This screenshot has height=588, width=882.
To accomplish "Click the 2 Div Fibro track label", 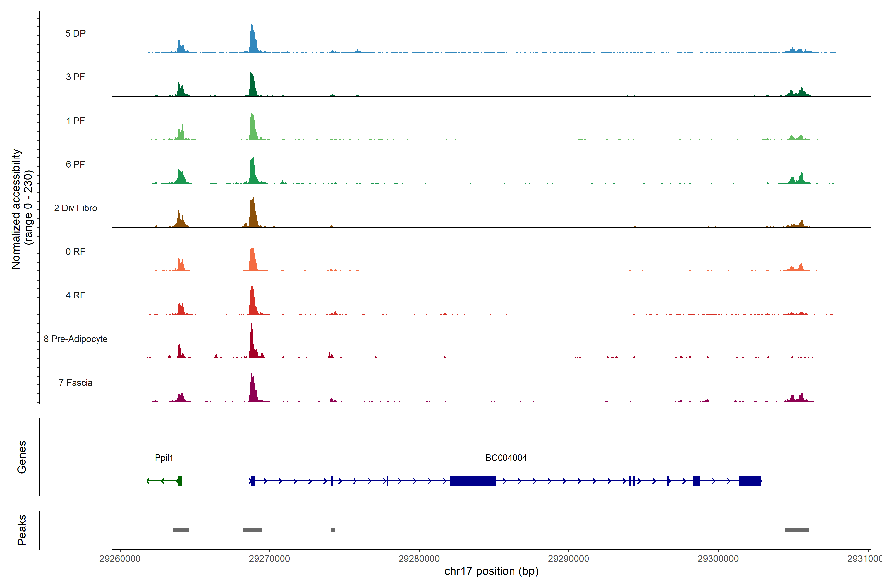I will [x=75, y=208].
